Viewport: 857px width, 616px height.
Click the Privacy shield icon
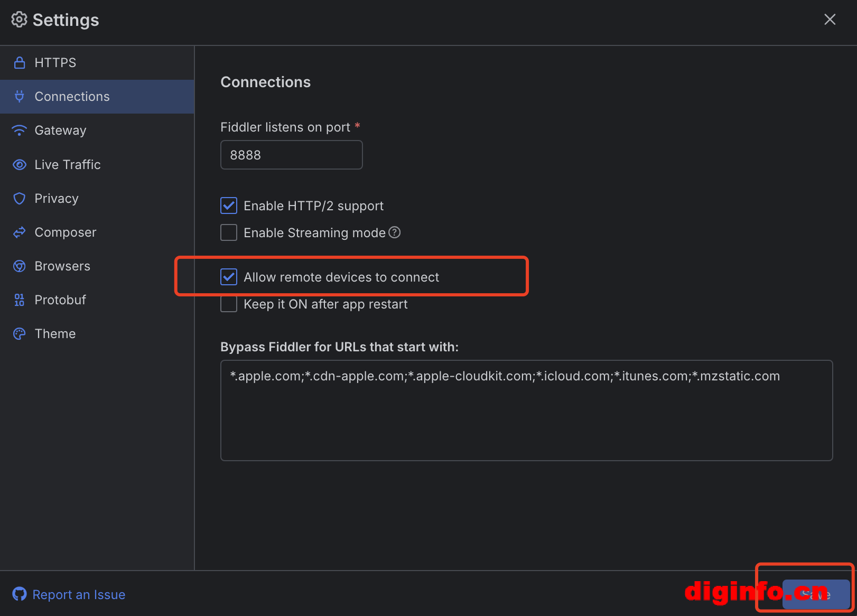20,199
